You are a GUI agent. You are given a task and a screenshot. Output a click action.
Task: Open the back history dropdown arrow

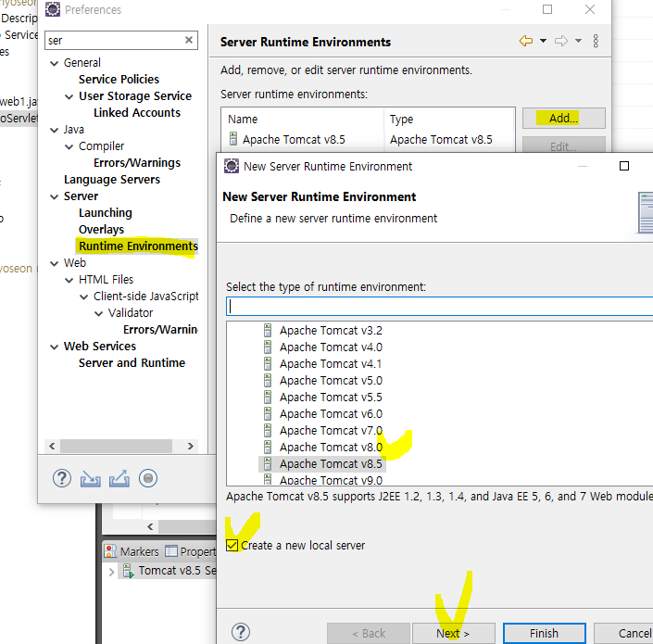point(543,41)
